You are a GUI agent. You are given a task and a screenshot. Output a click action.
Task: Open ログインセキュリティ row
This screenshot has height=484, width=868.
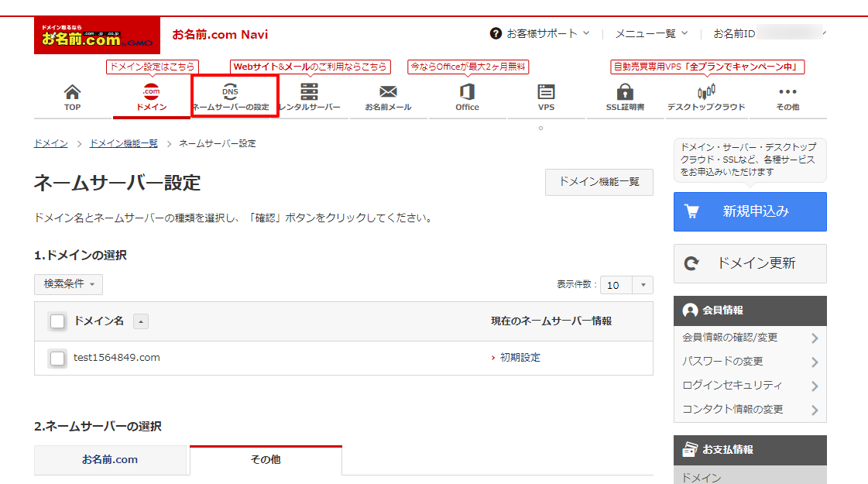click(750, 386)
